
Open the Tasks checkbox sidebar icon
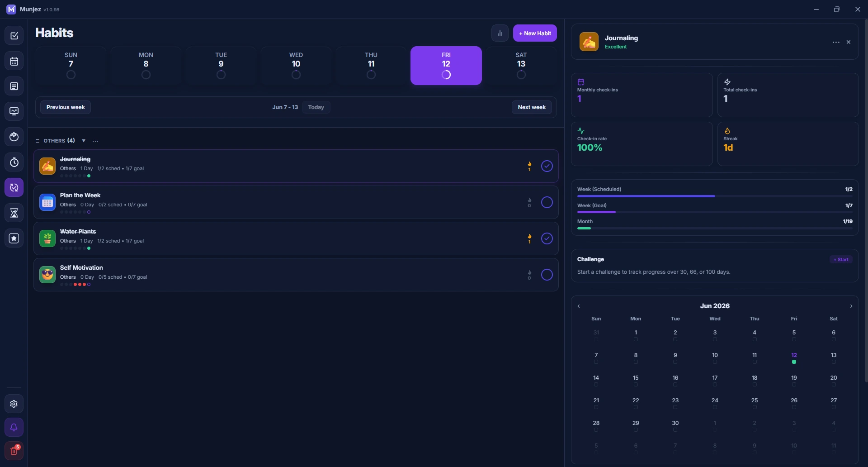[x=14, y=36]
